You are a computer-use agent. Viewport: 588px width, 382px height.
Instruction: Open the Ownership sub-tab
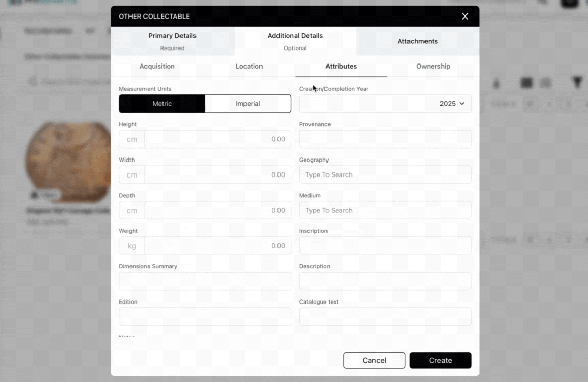click(433, 67)
